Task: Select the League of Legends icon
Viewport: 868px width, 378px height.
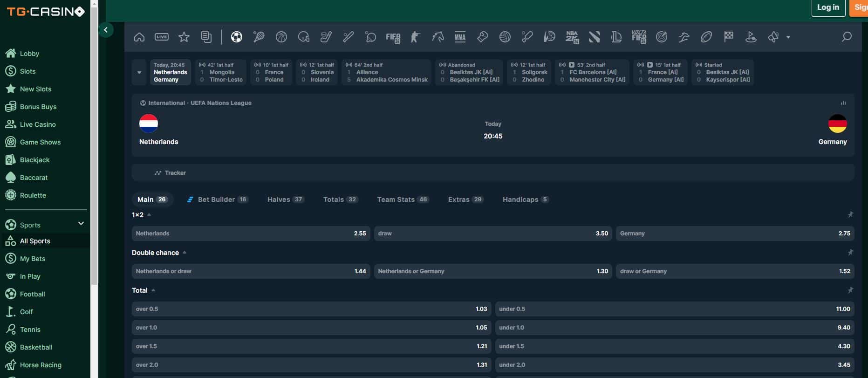Action: tap(617, 37)
